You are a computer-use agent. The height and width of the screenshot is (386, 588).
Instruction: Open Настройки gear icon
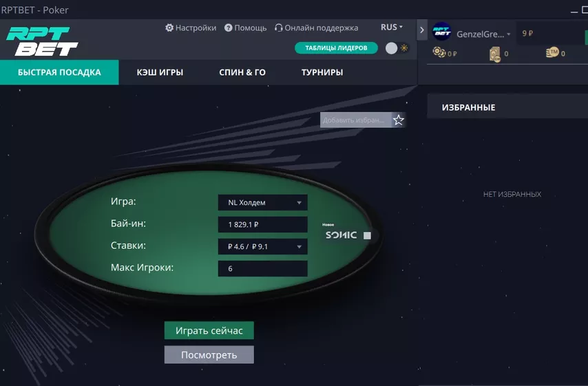(x=169, y=28)
